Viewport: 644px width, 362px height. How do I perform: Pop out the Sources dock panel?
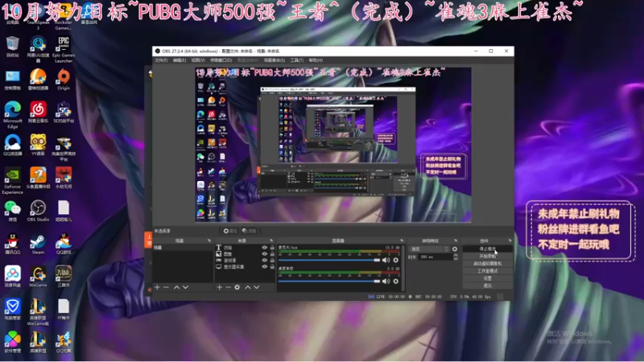271,241
